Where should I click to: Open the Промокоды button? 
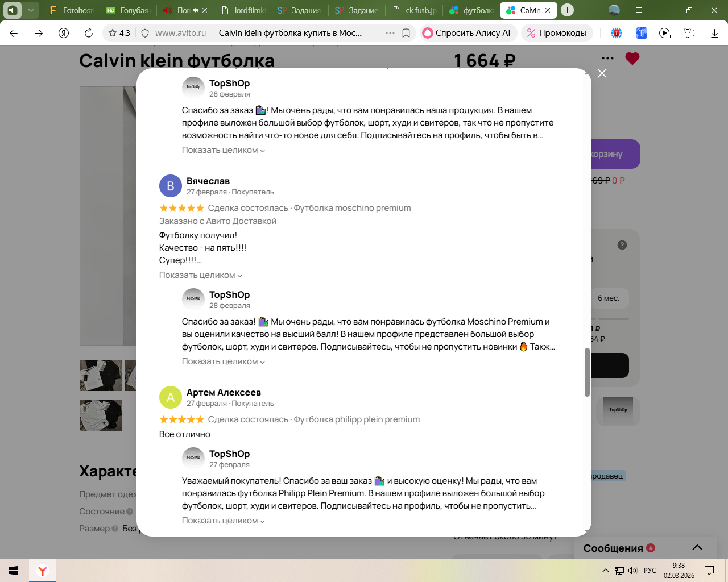click(557, 33)
